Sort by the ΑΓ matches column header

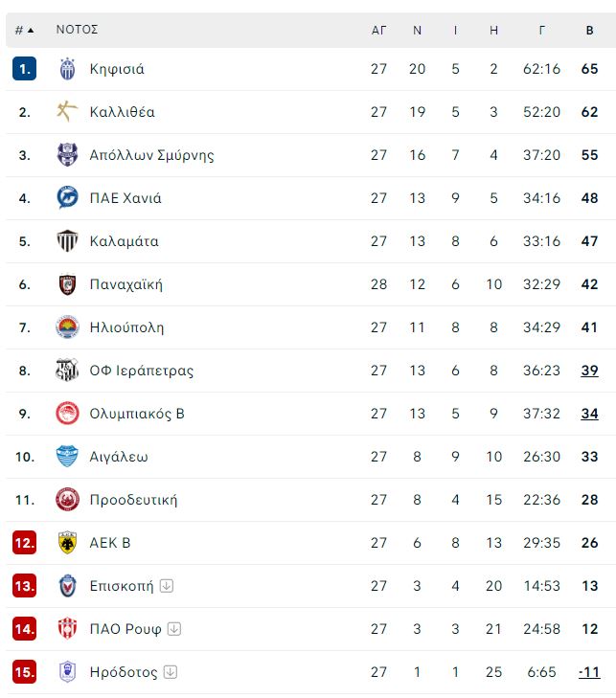(378, 31)
